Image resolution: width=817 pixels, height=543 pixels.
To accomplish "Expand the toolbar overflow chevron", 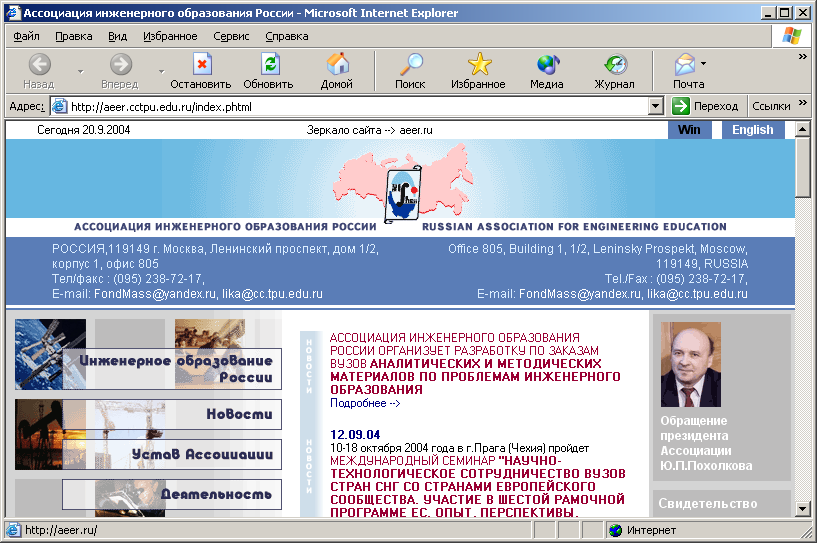I will [x=803, y=56].
